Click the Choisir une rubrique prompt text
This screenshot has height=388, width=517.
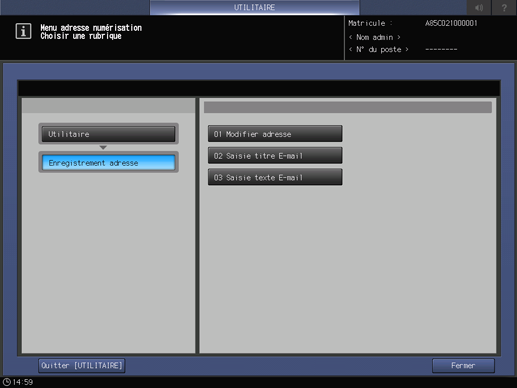click(81, 36)
